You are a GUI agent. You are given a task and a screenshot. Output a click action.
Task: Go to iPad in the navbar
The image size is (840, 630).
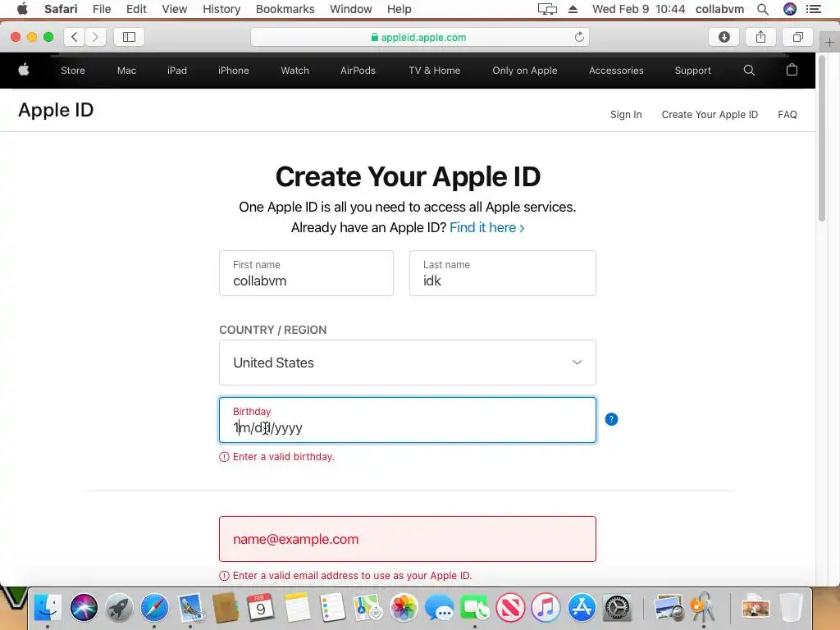(177, 71)
